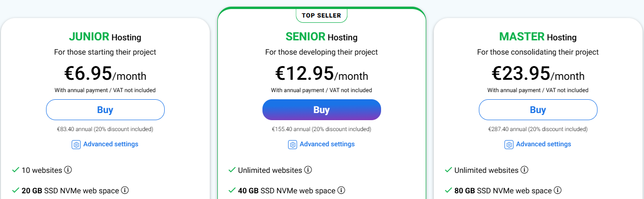
Task: Click gear icon in JUNIOR Advanced settings
Action: tap(76, 144)
